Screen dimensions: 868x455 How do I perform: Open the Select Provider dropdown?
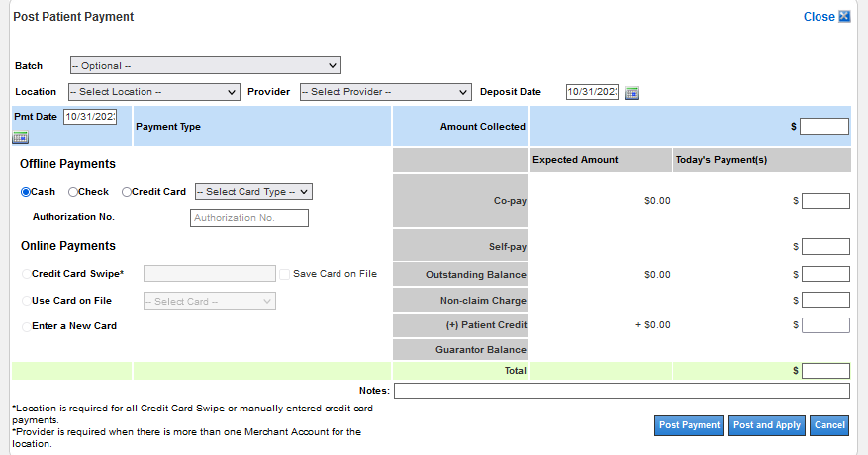pos(385,92)
